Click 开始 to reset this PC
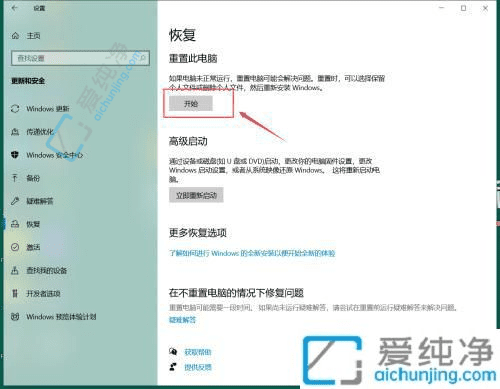The height and width of the screenshot is (389, 500). [x=191, y=104]
